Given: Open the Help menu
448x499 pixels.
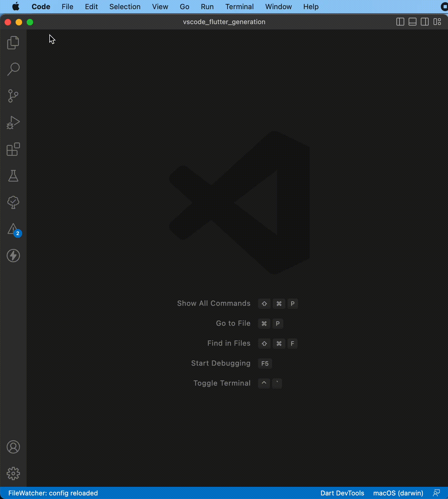Looking at the screenshot, I should tap(311, 7).
